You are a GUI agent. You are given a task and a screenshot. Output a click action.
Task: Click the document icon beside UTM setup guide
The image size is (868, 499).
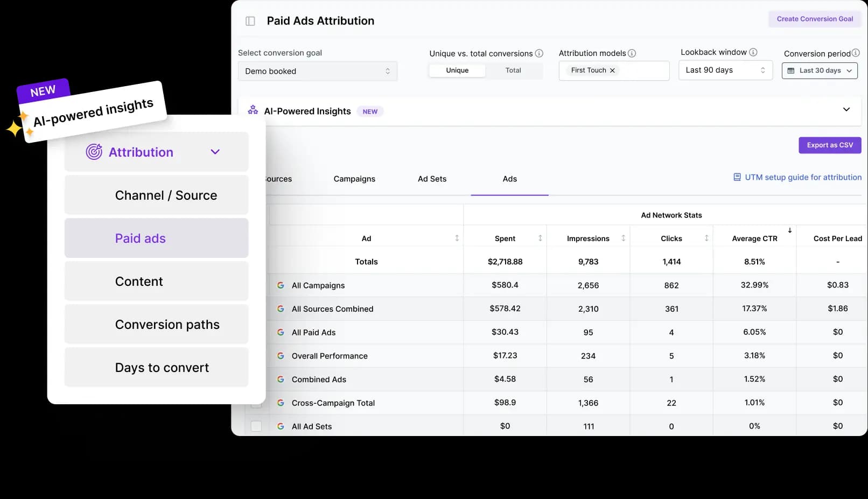pyautogui.click(x=737, y=177)
